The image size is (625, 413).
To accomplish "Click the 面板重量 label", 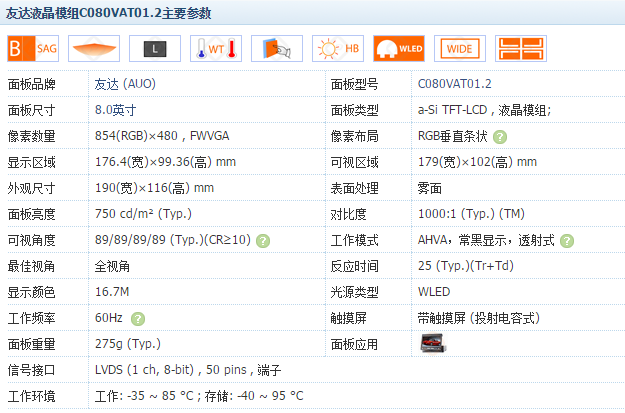I will click(31, 344).
